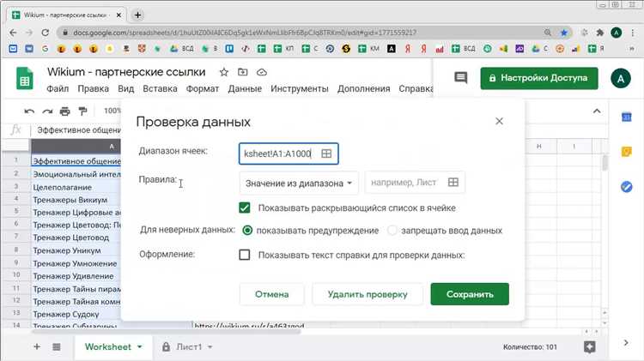
Task: Open browser extensions puzzle icon
Action: [600, 33]
